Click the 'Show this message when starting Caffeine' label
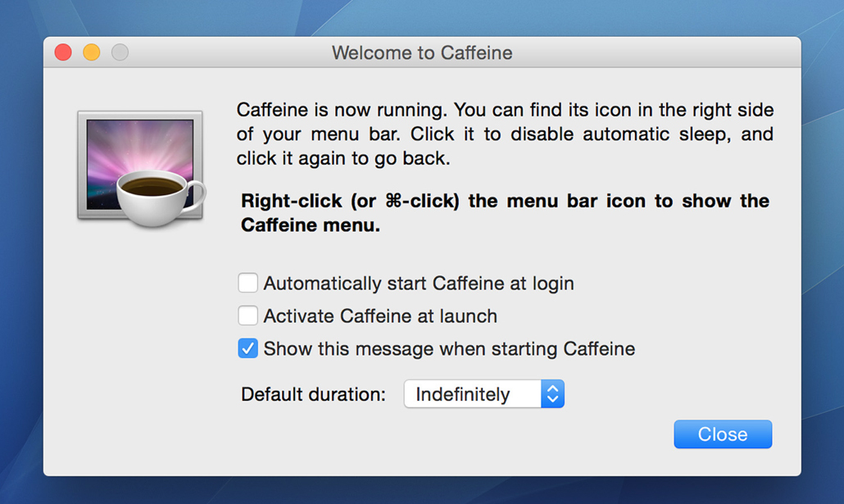The width and height of the screenshot is (844, 504). (x=449, y=348)
